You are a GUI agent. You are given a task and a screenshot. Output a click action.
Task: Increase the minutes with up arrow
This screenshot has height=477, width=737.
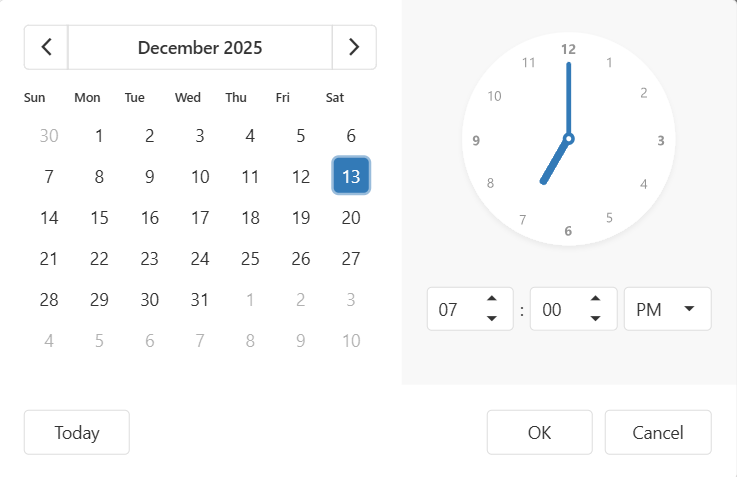(595, 298)
